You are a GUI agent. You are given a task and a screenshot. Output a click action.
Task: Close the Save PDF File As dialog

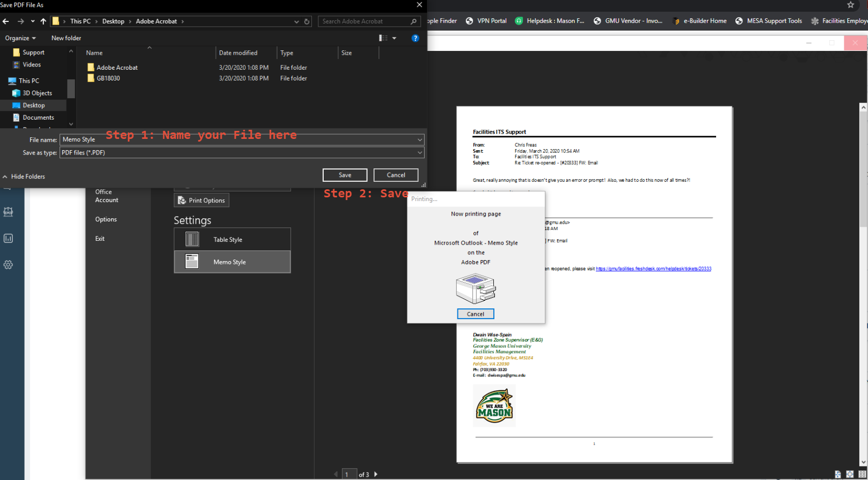pos(419,5)
